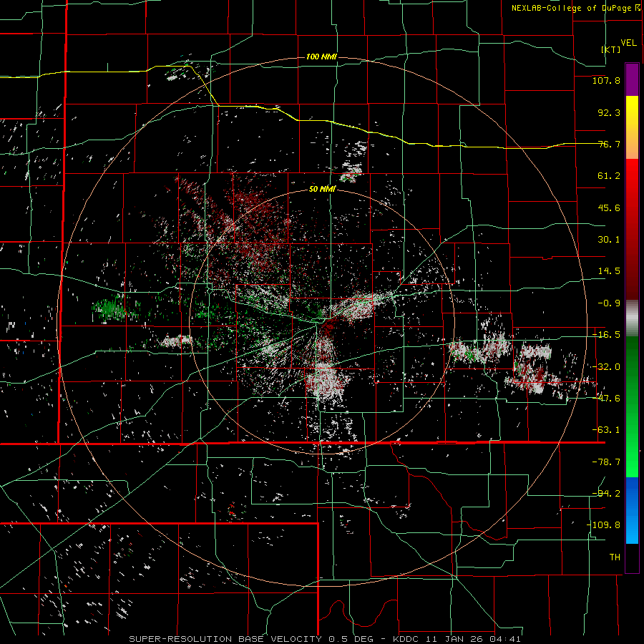644x644 pixels.
Task: Click the -0.9 velocity scale value
Action: [x=609, y=303]
